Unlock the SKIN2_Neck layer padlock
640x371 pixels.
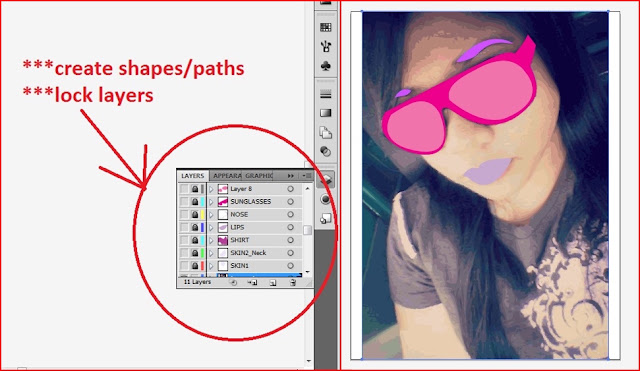point(195,253)
